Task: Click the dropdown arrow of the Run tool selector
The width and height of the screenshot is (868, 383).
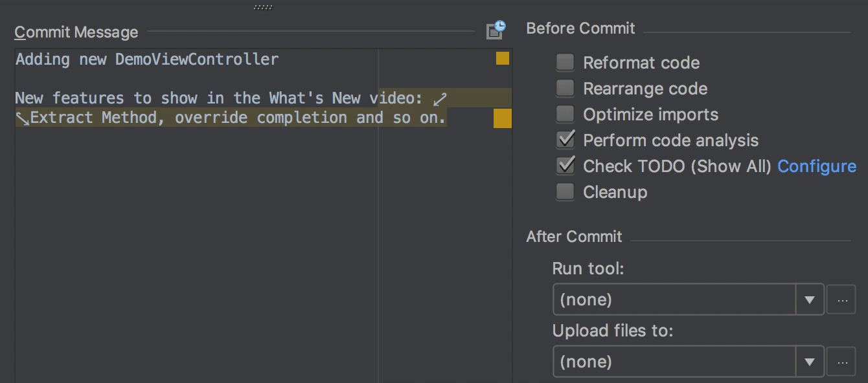Action: pyautogui.click(x=810, y=300)
